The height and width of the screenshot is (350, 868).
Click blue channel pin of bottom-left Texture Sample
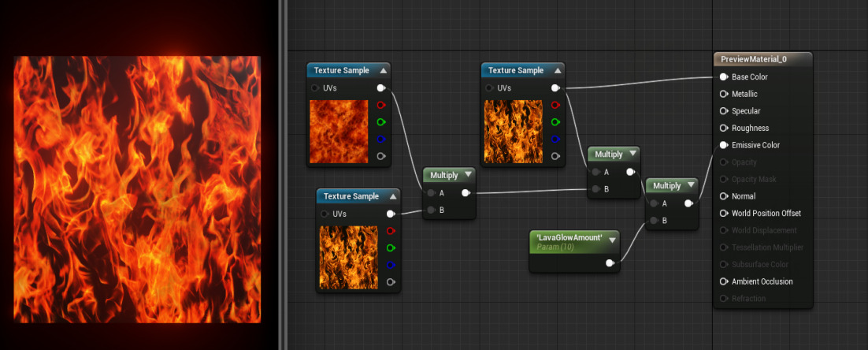pyautogui.click(x=390, y=265)
